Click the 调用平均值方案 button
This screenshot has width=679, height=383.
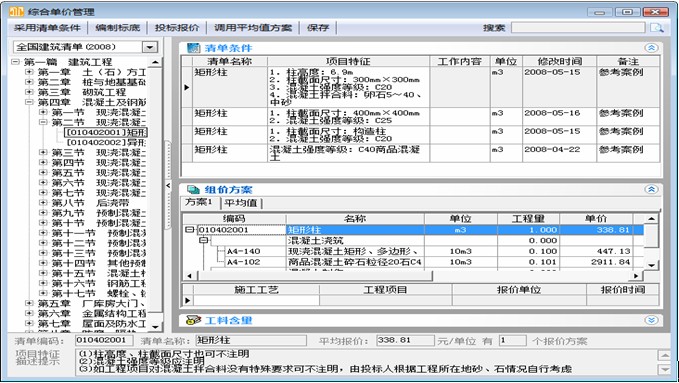click(x=253, y=28)
